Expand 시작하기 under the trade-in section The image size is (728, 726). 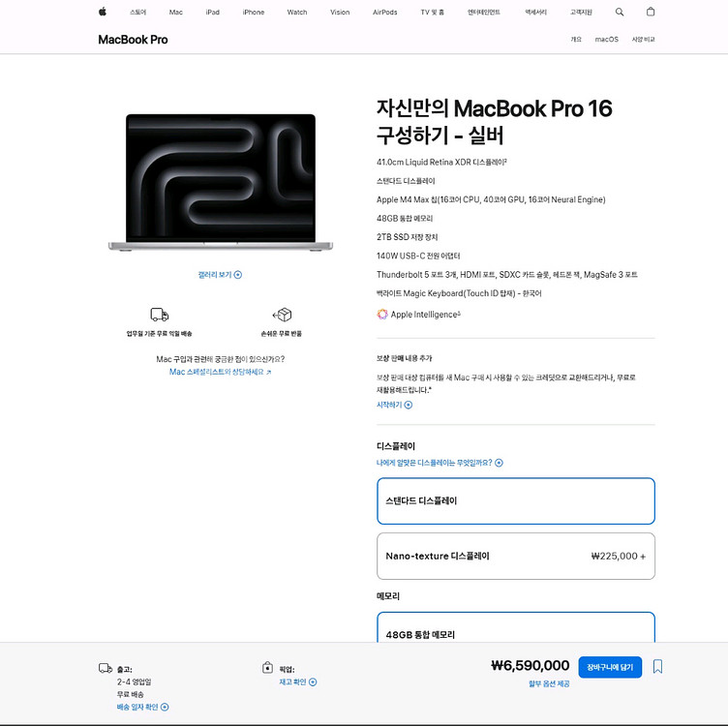(x=394, y=405)
